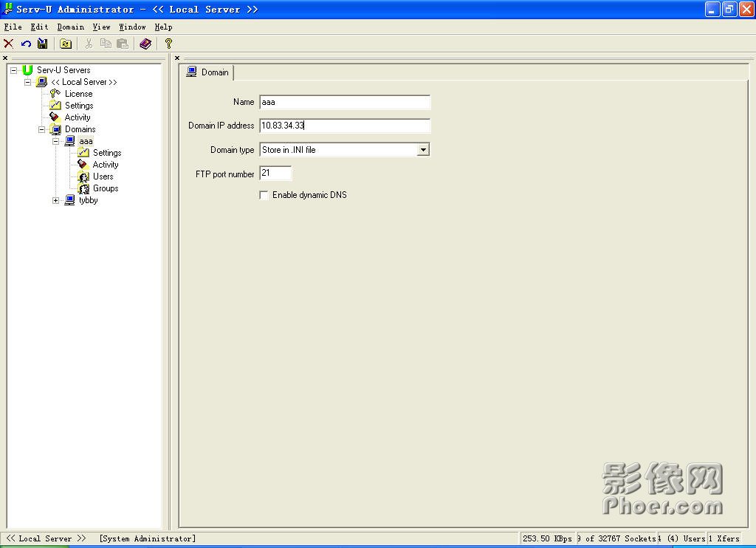756x548 pixels.
Task: Click the FTP port number field
Action: pos(275,173)
